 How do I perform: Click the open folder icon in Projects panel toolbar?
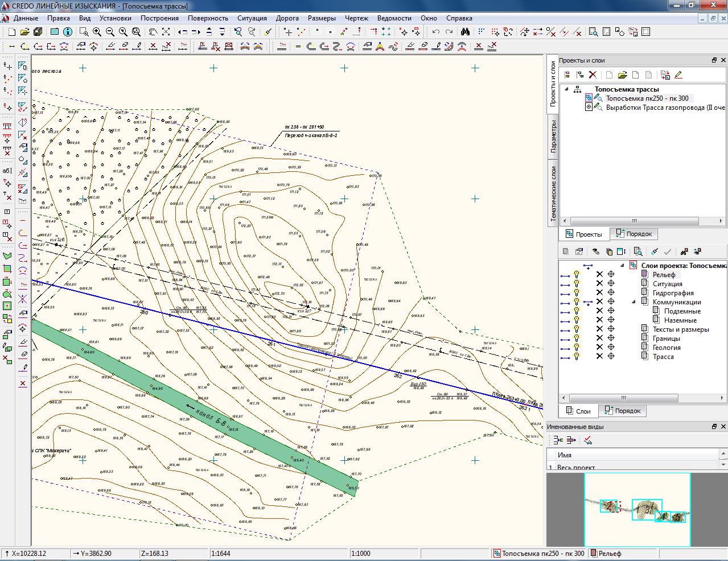click(622, 75)
